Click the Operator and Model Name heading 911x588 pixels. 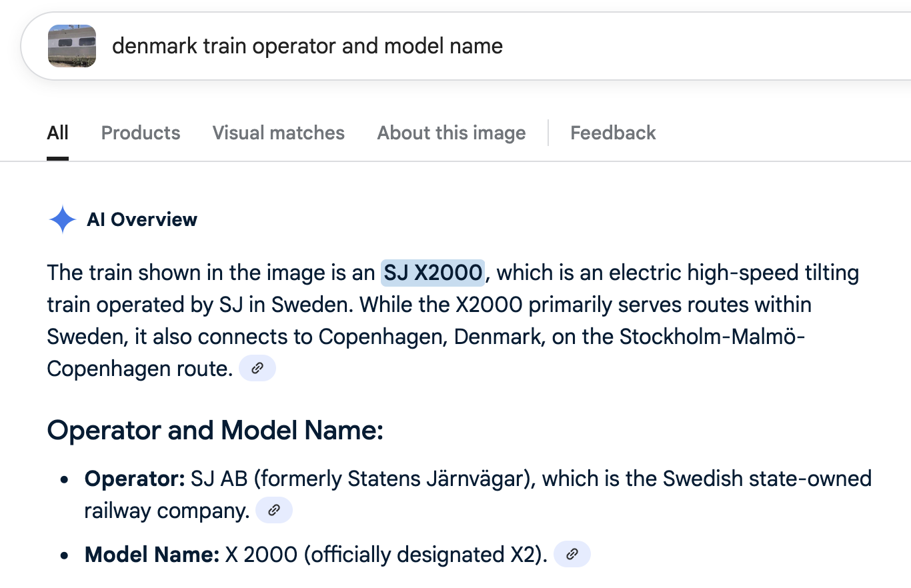tap(215, 431)
